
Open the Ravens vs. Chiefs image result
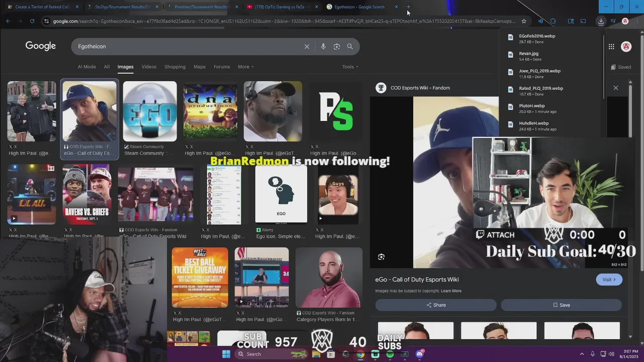point(87,194)
